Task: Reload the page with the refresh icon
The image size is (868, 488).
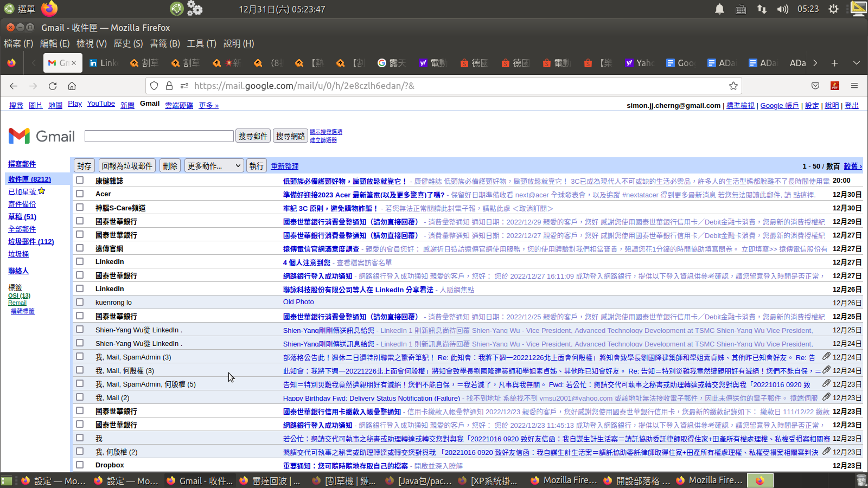Action: (x=53, y=86)
